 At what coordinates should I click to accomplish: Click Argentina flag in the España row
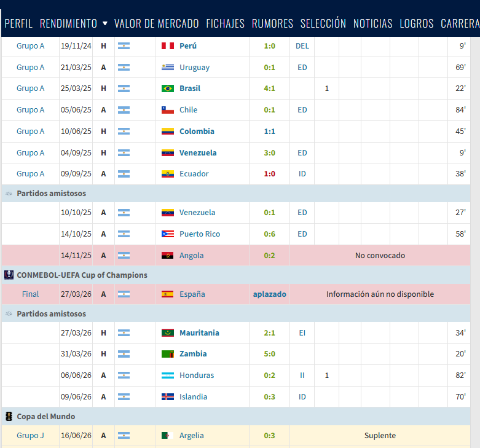[x=124, y=294]
